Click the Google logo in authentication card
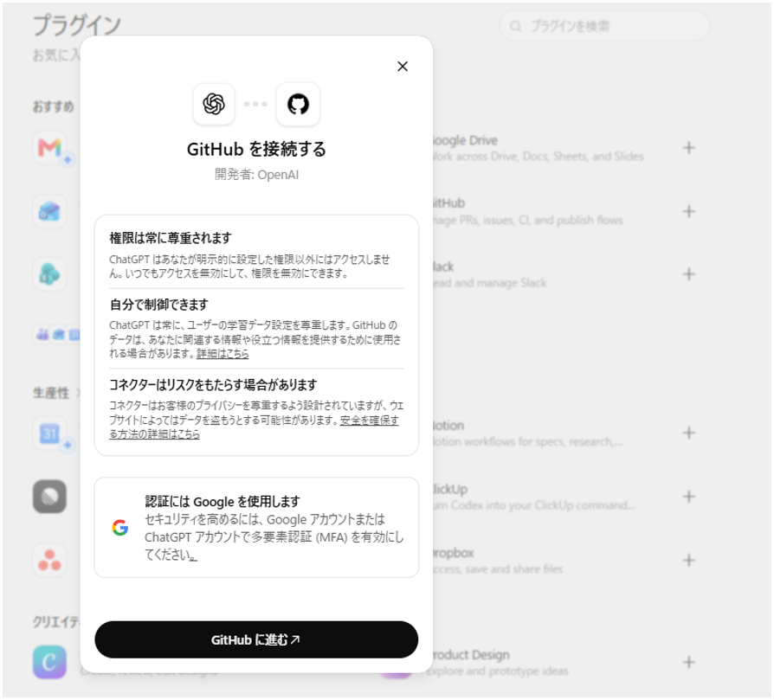The image size is (774, 700). pyautogui.click(x=120, y=527)
